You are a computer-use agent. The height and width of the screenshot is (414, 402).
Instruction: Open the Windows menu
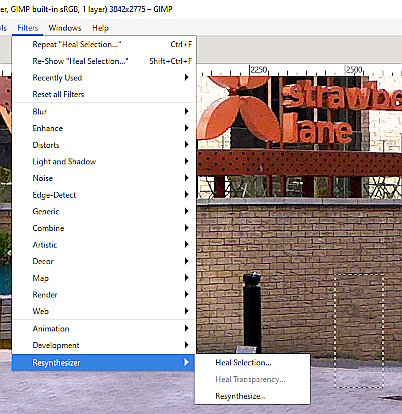click(x=65, y=28)
